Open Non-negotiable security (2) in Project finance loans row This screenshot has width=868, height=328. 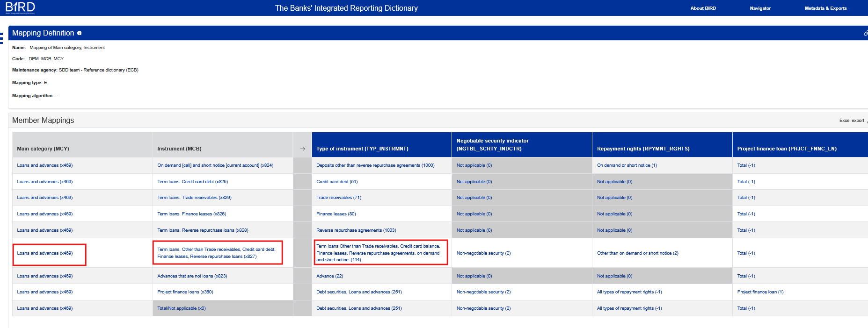pyautogui.click(x=483, y=292)
